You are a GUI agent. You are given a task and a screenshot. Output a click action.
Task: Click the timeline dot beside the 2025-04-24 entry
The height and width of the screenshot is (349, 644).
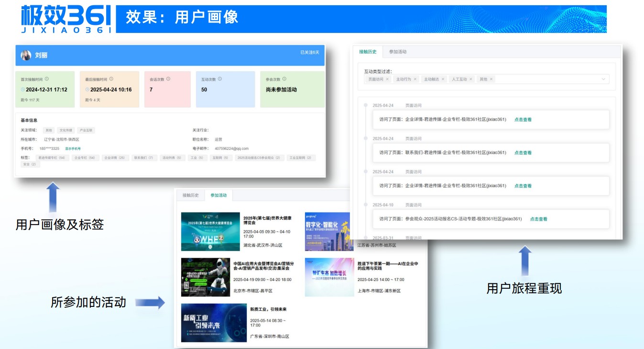pyautogui.click(x=366, y=103)
